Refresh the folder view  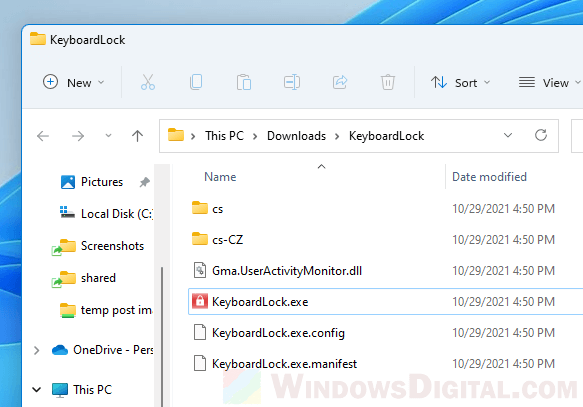541,135
